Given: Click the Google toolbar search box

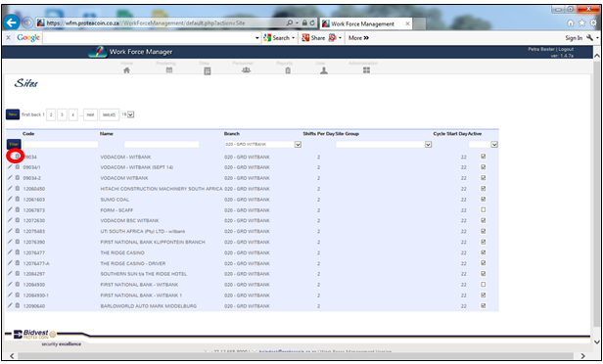Looking at the screenshot, I should coord(149,37).
